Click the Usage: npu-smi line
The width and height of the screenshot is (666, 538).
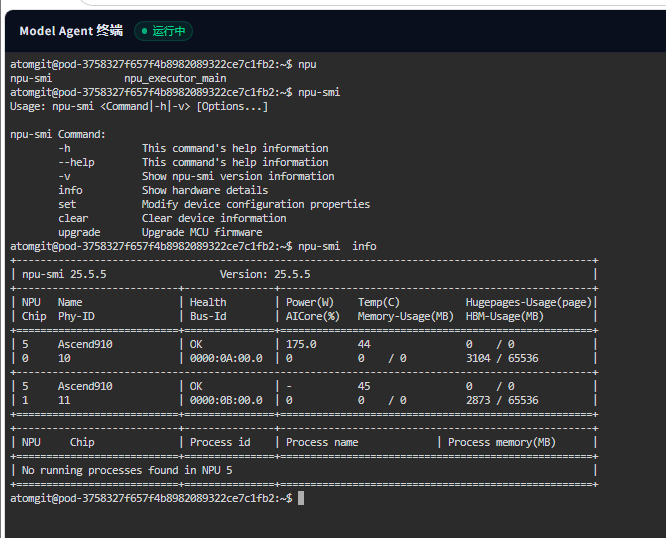click(139, 106)
